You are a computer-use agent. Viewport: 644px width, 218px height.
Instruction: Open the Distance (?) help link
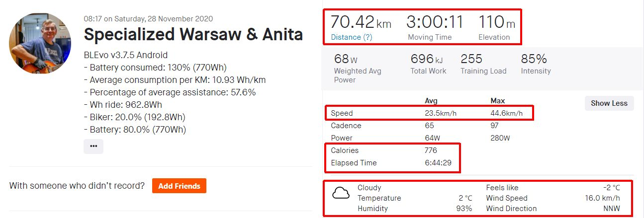pyautogui.click(x=351, y=37)
